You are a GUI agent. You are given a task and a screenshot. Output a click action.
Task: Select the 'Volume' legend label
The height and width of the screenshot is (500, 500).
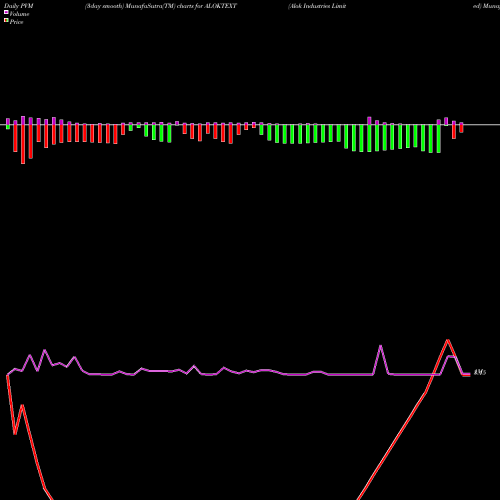pyautogui.click(x=19, y=14)
